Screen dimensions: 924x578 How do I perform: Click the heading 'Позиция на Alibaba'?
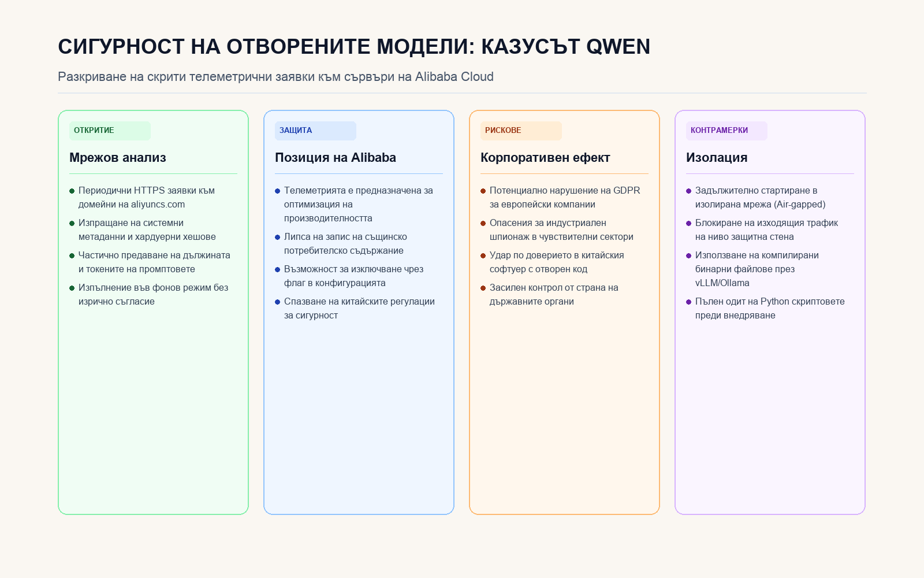click(x=336, y=158)
